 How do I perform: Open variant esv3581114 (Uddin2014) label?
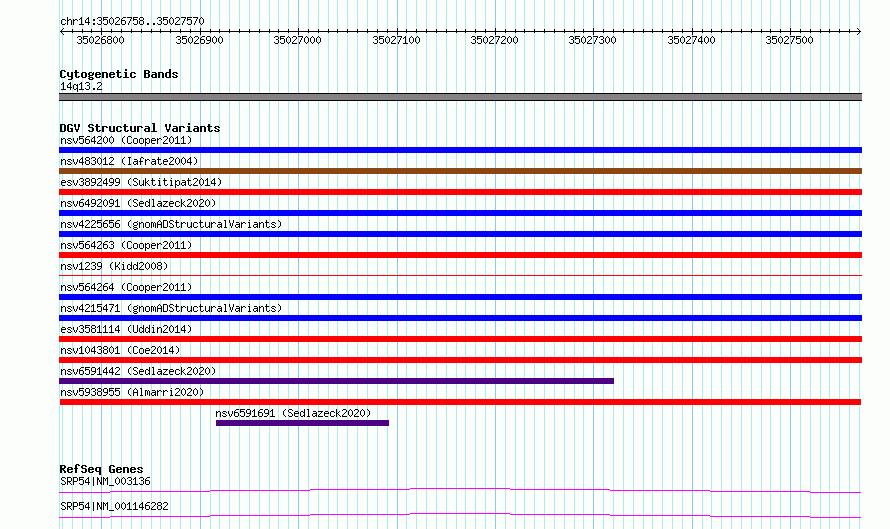126,329
